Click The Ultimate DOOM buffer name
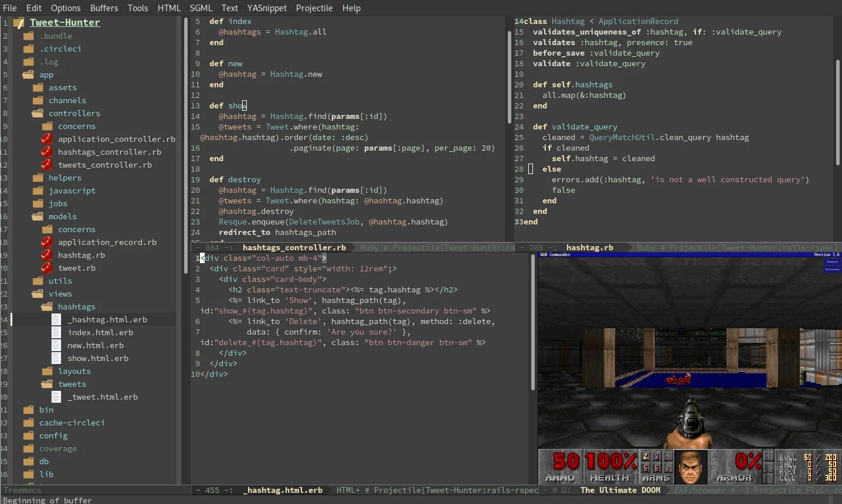Viewport: 842px width, 504px height. point(620,490)
